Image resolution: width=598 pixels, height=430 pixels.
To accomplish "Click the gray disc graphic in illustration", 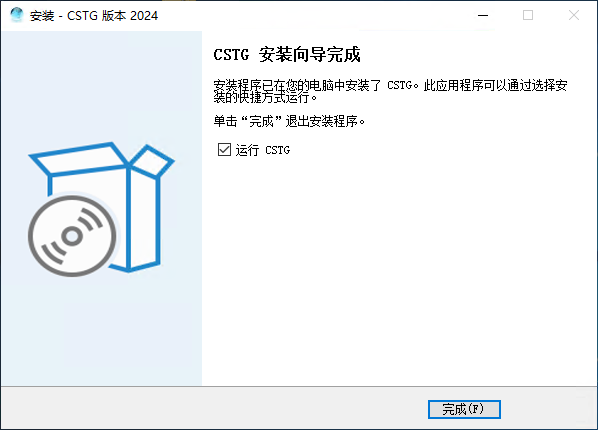I will pos(72,236).
